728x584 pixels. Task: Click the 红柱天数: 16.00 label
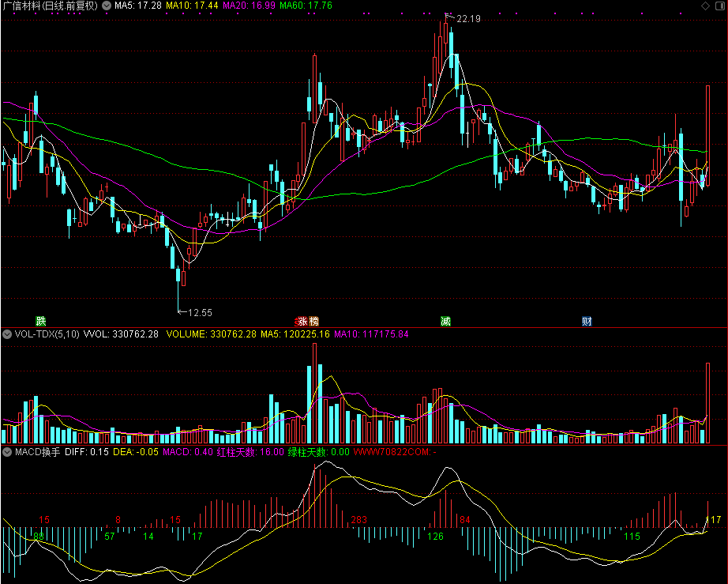[250, 452]
